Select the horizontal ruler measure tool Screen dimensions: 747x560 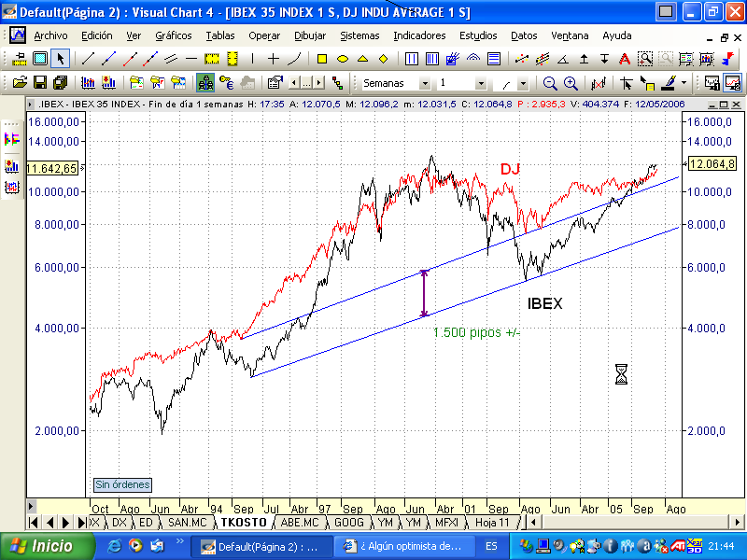(212, 59)
